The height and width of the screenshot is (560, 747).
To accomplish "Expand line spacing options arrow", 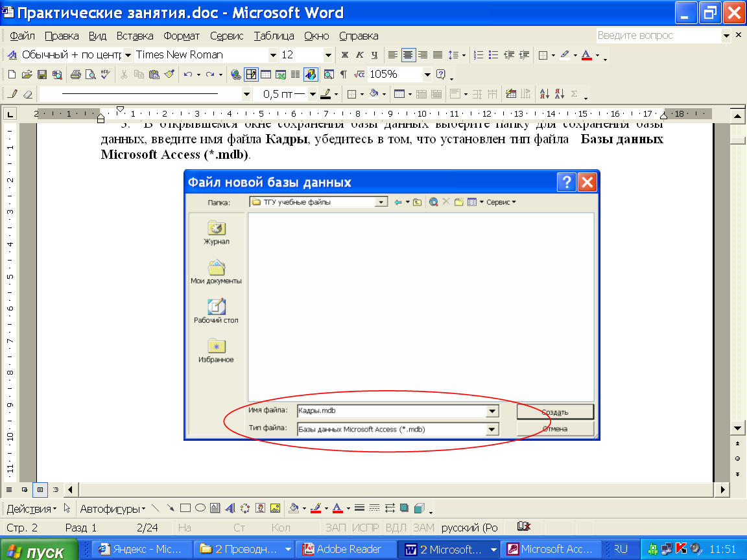I will point(464,55).
